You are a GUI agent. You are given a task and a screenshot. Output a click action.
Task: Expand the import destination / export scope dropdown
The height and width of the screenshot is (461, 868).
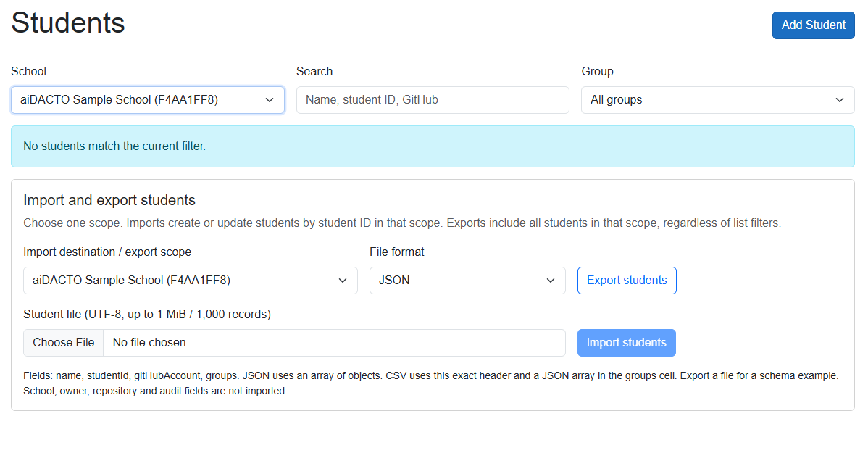pyautogui.click(x=190, y=281)
